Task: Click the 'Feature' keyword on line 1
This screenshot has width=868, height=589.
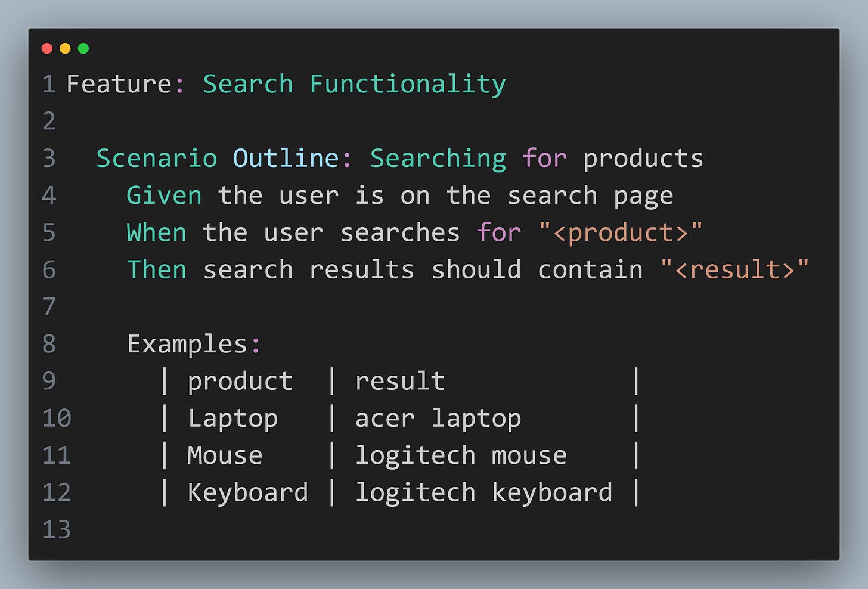Action: point(119,84)
